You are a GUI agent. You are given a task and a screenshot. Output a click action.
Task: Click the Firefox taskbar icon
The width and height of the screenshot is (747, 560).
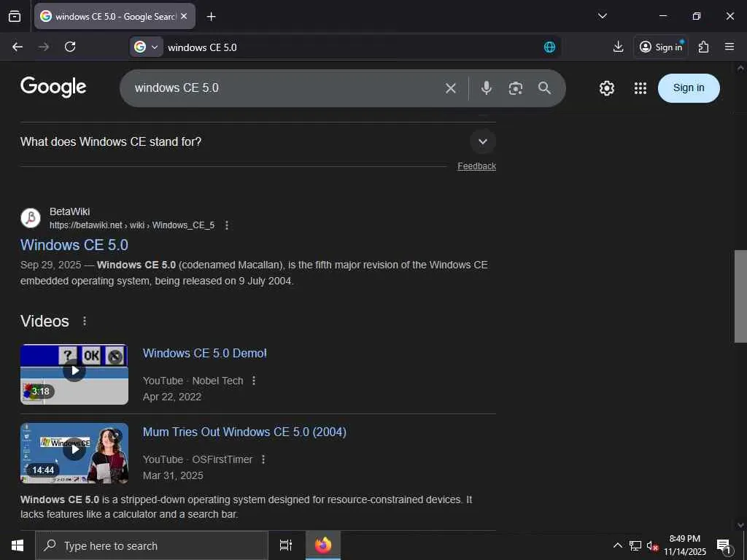click(x=322, y=545)
